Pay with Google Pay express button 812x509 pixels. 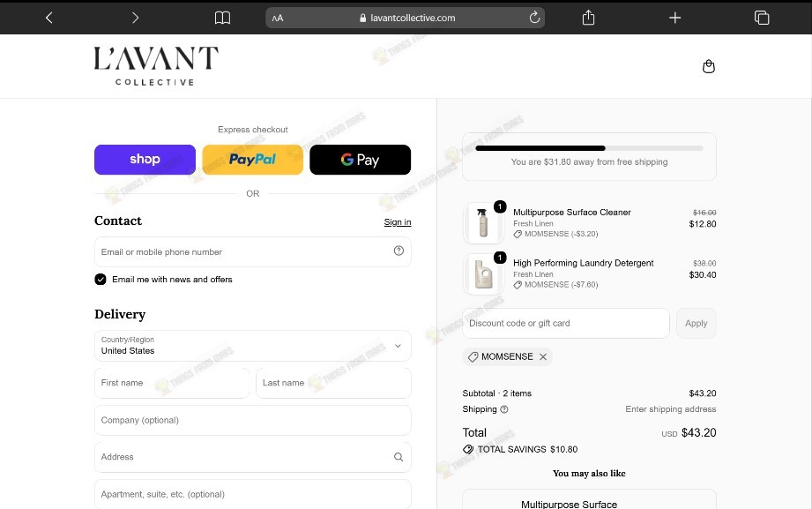tap(361, 160)
